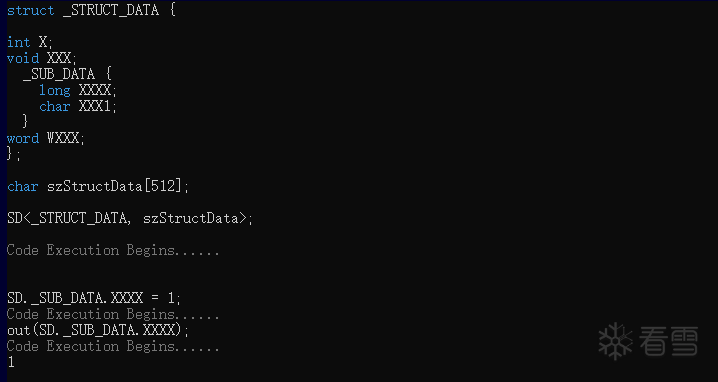Click the out(SD._SUB_DATA.XXXX) call
Viewport: 718px width, 382px height.
pos(98,330)
